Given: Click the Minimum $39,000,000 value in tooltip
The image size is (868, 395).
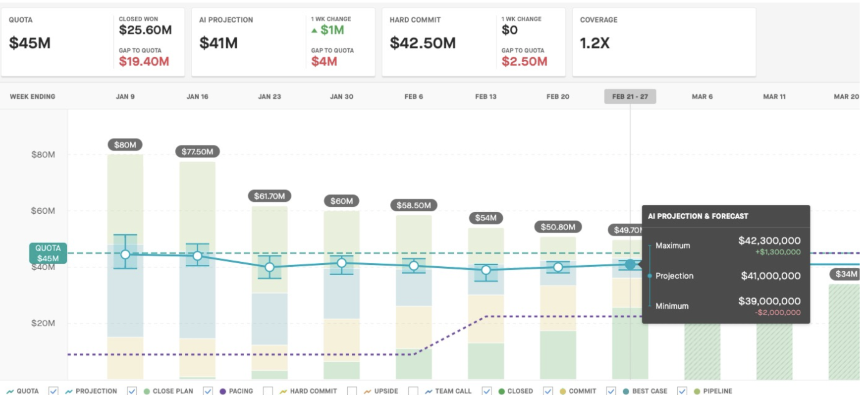Looking at the screenshot, I should pos(769,301).
